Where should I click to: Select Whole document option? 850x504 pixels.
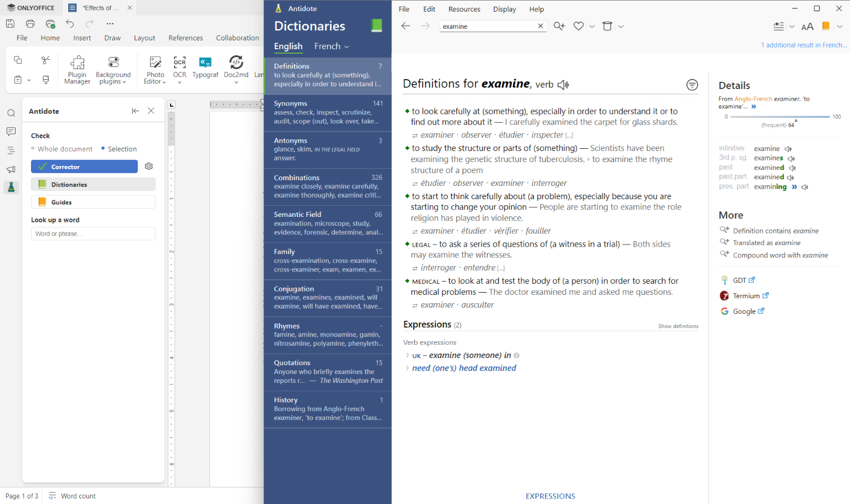click(61, 149)
